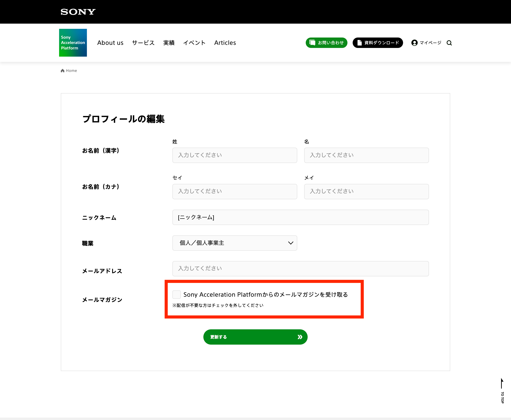Image resolution: width=511 pixels, height=420 pixels.
Task: Click the search magnifier icon
Action: (x=449, y=43)
